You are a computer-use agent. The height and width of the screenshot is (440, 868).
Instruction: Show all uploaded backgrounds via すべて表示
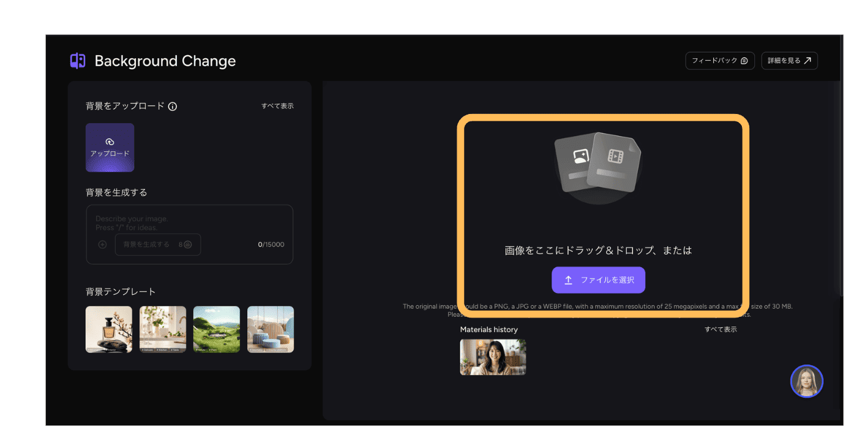277,106
